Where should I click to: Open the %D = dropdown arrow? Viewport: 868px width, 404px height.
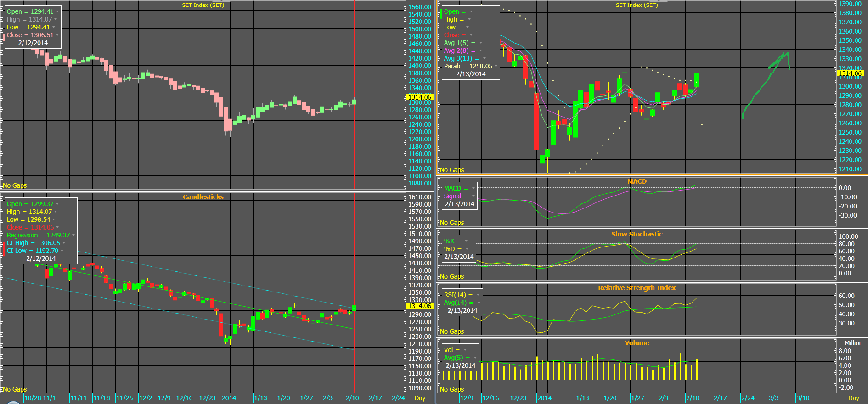click(467, 249)
